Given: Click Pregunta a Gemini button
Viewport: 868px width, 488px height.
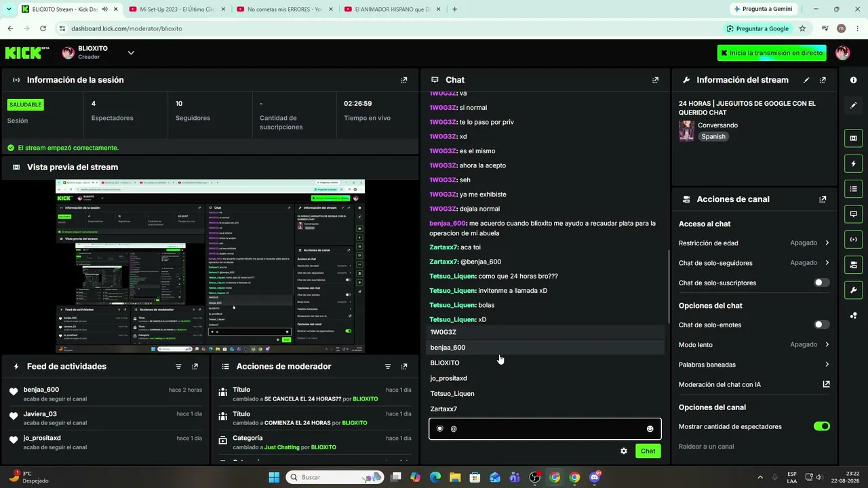Looking at the screenshot, I should point(762,9).
